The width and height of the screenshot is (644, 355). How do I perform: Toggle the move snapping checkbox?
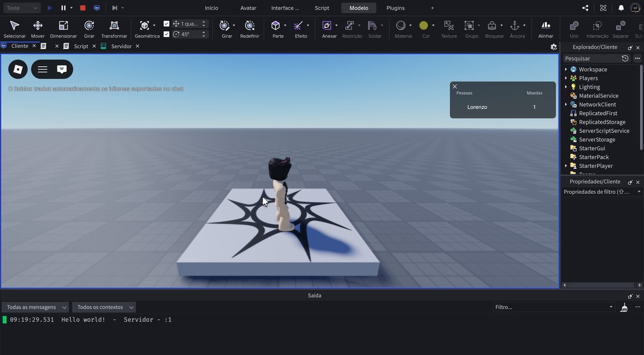(166, 24)
